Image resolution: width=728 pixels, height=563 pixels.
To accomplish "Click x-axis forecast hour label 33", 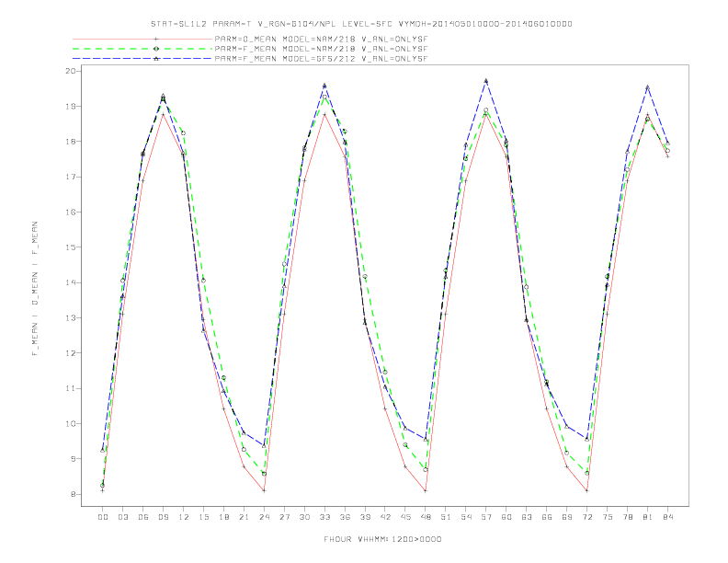I will 324,517.
